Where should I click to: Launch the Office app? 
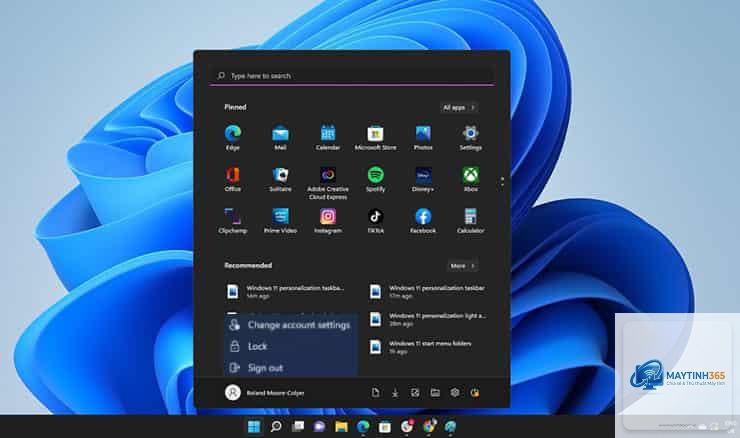[x=233, y=179]
